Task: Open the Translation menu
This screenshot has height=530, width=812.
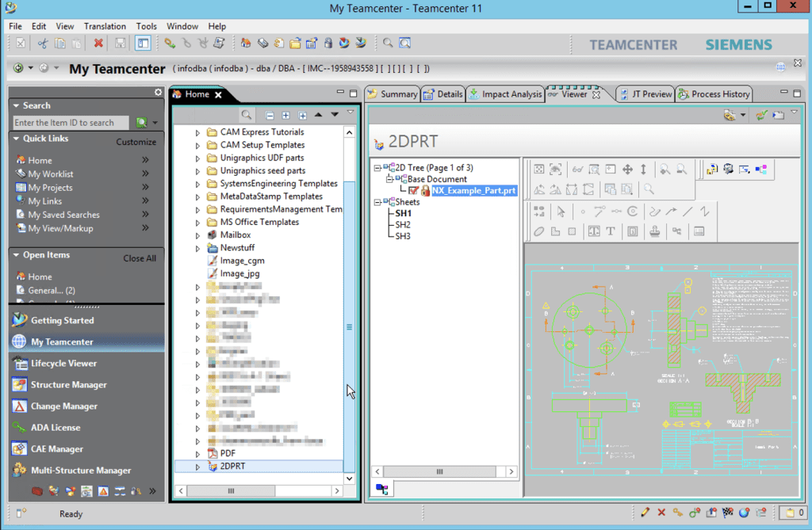Action: click(105, 25)
